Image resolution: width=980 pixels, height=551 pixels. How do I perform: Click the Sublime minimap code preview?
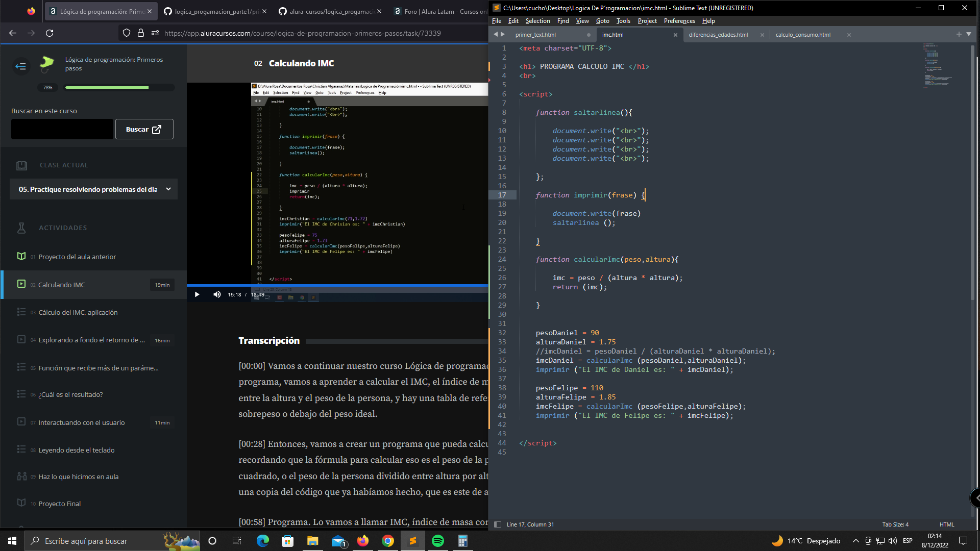coord(938,66)
